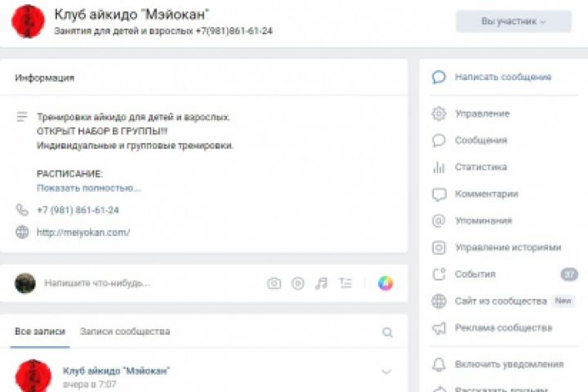Open the http://meiyokan.com/ link
This screenshot has height=392, width=588.
pyautogui.click(x=83, y=233)
